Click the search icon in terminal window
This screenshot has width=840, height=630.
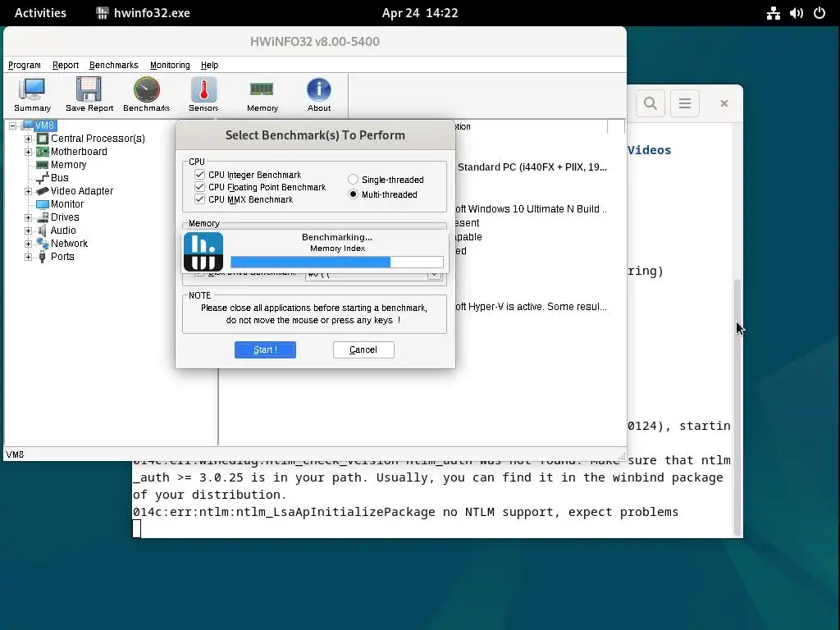pyautogui.click(x=651, y=103)
